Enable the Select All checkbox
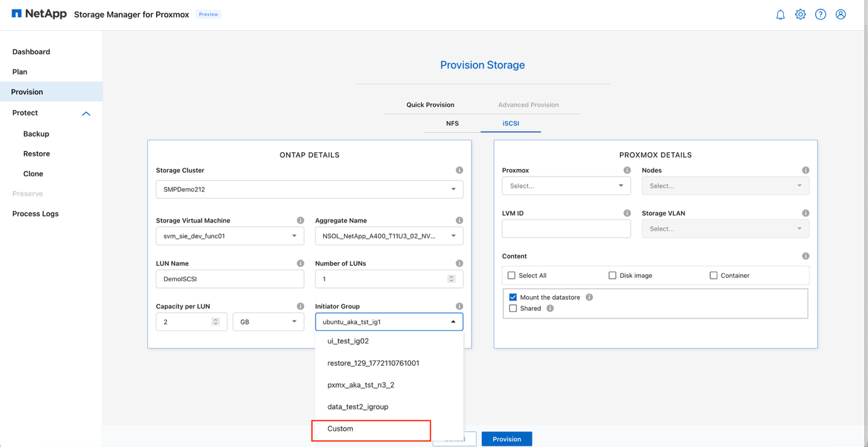 (x=511, y=275)
